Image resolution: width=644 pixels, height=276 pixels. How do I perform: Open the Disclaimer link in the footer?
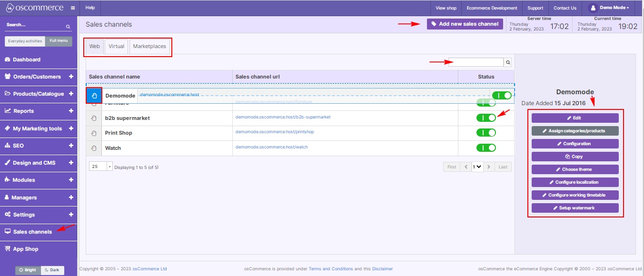coord(383,269)
